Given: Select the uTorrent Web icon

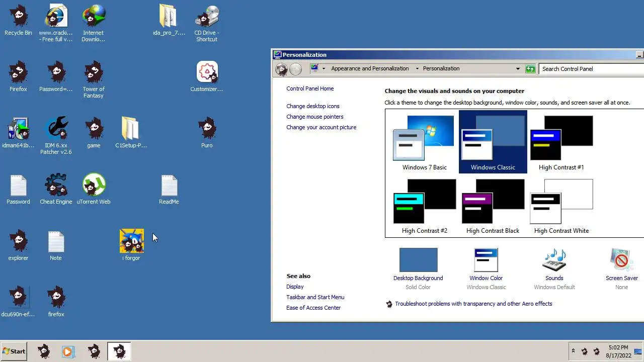Looking at the screenshot, I should [94, 190].
